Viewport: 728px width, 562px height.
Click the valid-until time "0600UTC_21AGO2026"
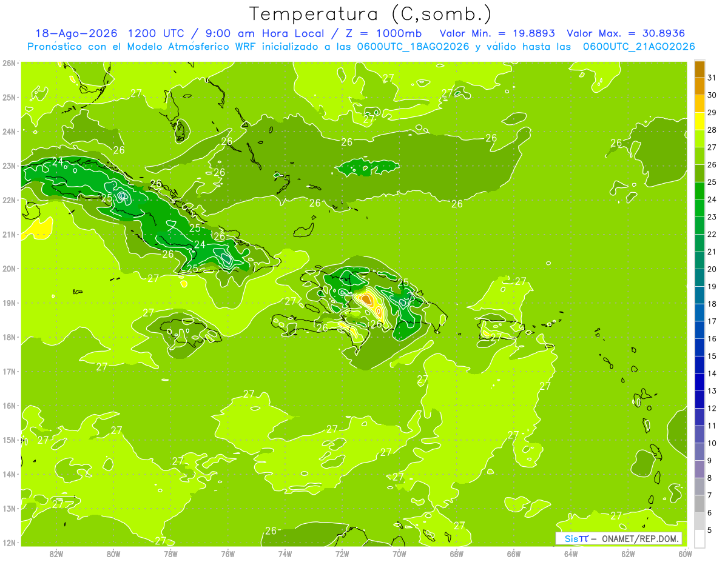tap(639, 47)
